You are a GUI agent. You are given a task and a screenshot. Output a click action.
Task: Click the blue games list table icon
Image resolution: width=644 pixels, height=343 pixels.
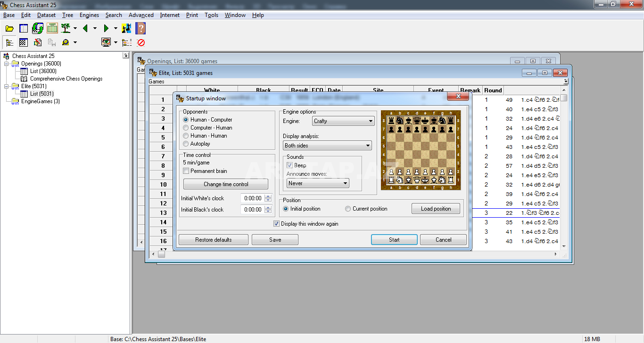(x=24, y=28)
